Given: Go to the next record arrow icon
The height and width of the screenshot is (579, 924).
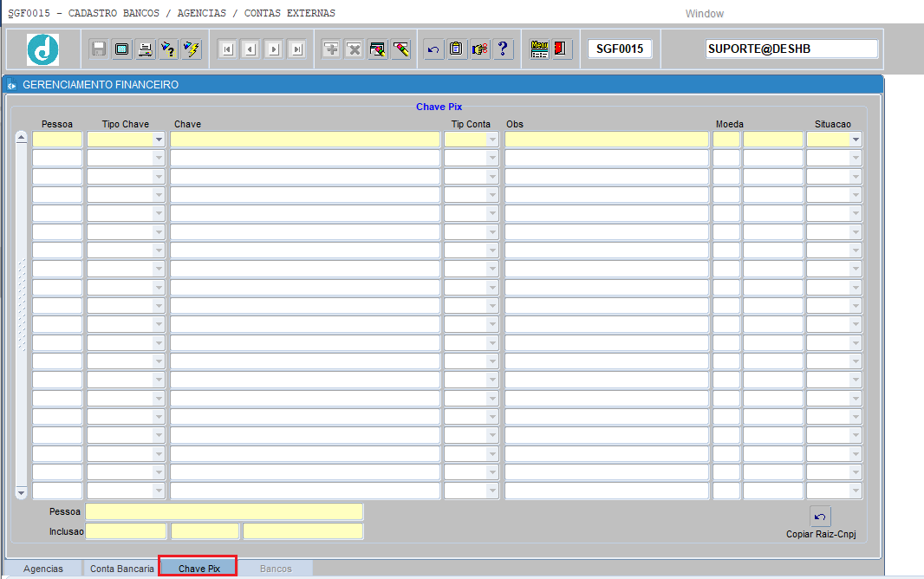Looking at the screenshot, I should (x=274, y=49).
